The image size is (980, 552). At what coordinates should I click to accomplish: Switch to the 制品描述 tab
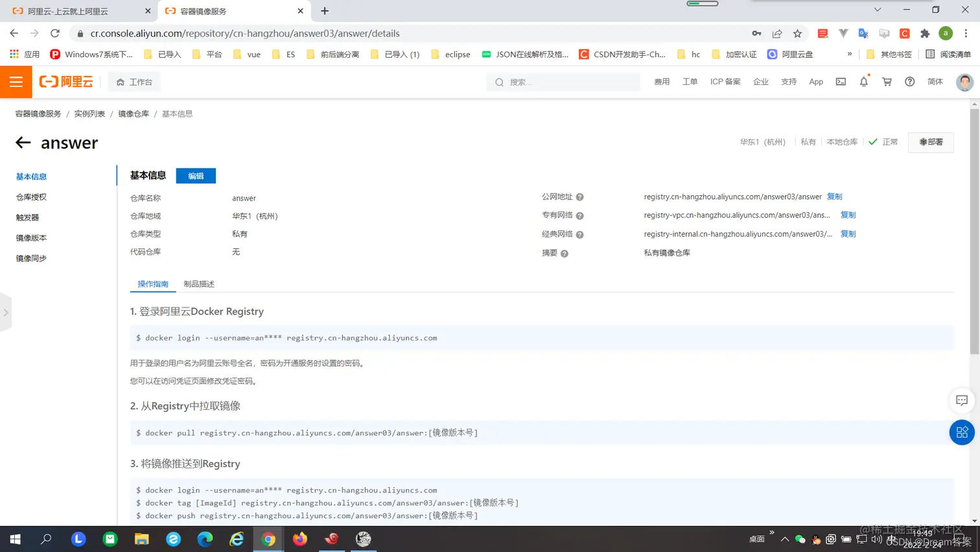199,284
